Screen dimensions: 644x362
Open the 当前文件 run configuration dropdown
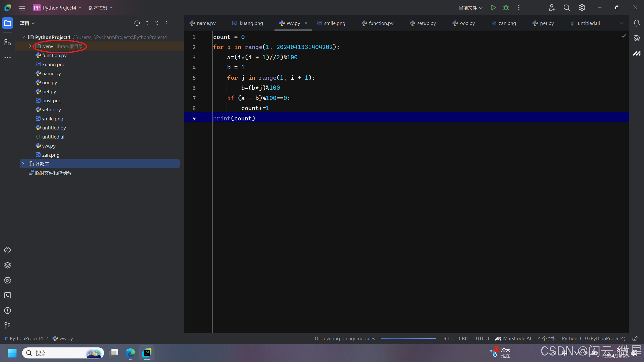click(x=470, y=8)
